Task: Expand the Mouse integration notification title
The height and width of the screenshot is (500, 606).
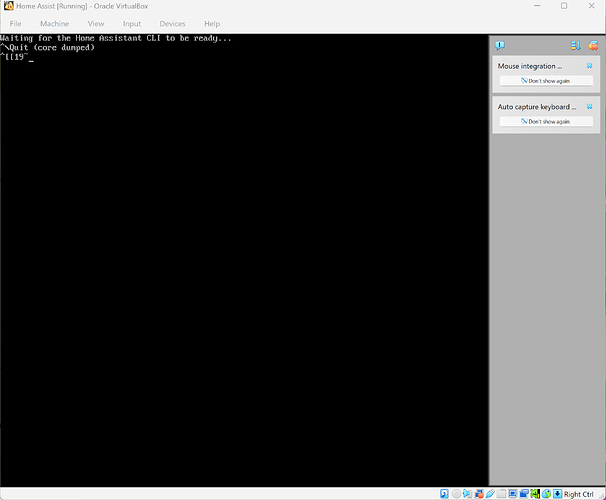Action: point(530,66)
